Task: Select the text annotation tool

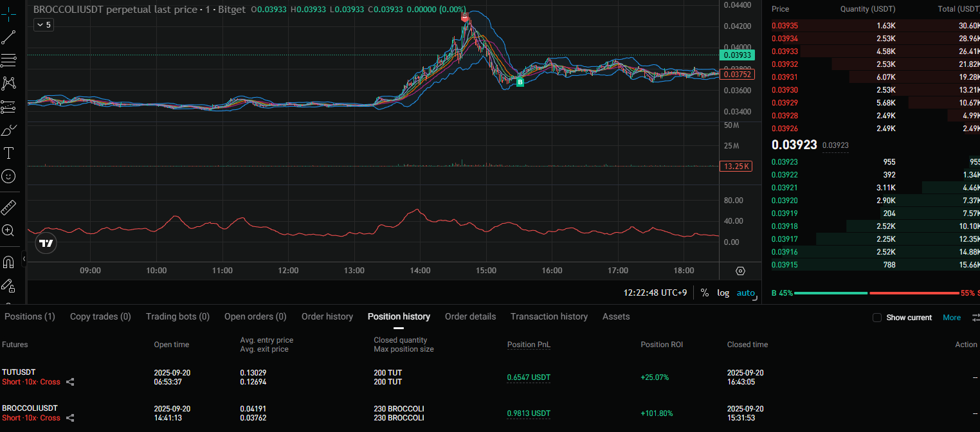Action: 9,153
